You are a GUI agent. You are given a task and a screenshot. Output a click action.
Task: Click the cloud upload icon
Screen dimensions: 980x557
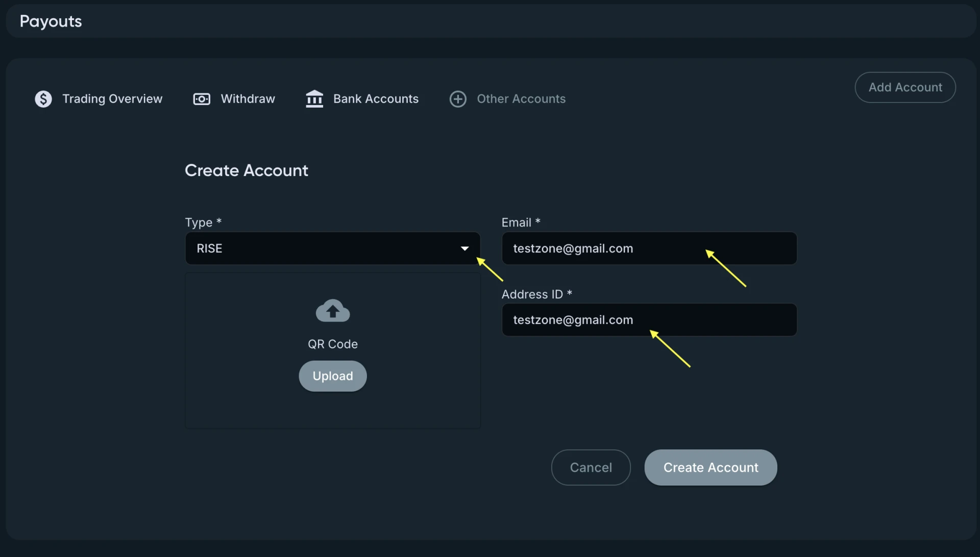pyautogui.click(x=333, y=311)
